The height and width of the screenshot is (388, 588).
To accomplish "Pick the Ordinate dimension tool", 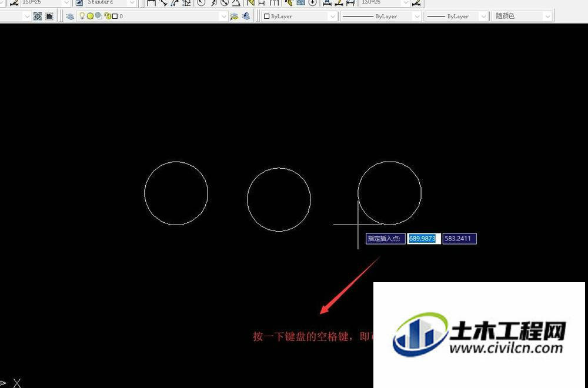I will [x=186, y=3].
